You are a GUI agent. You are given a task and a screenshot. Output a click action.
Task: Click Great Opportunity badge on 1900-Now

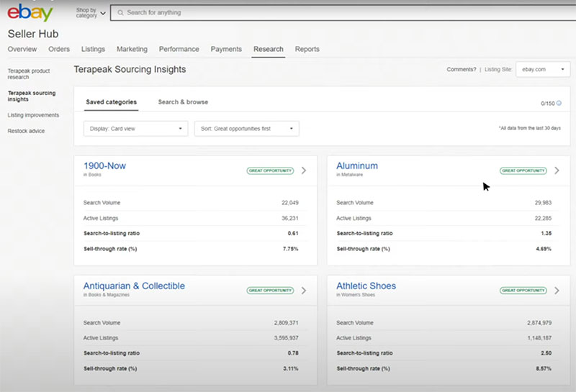point(271,170)
